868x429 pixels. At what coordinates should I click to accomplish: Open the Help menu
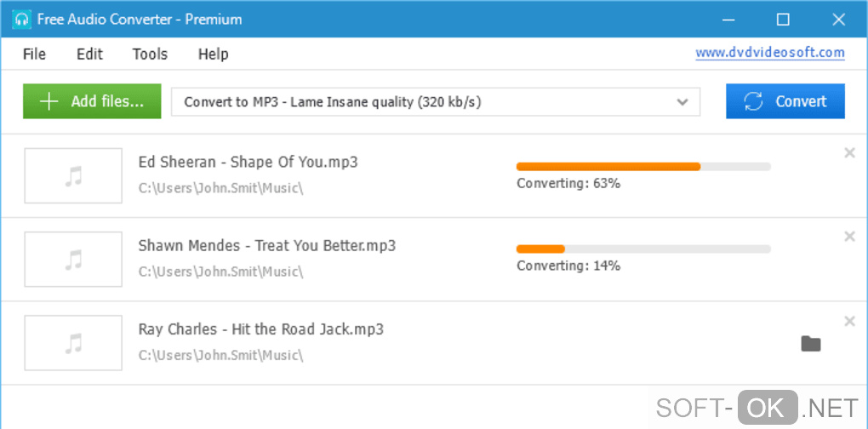213,54
